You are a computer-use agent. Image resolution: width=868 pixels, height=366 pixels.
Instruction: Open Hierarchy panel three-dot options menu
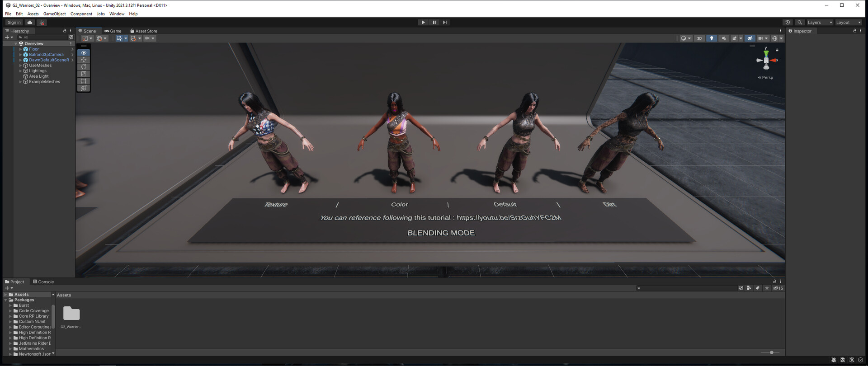(x=71, y=31)
